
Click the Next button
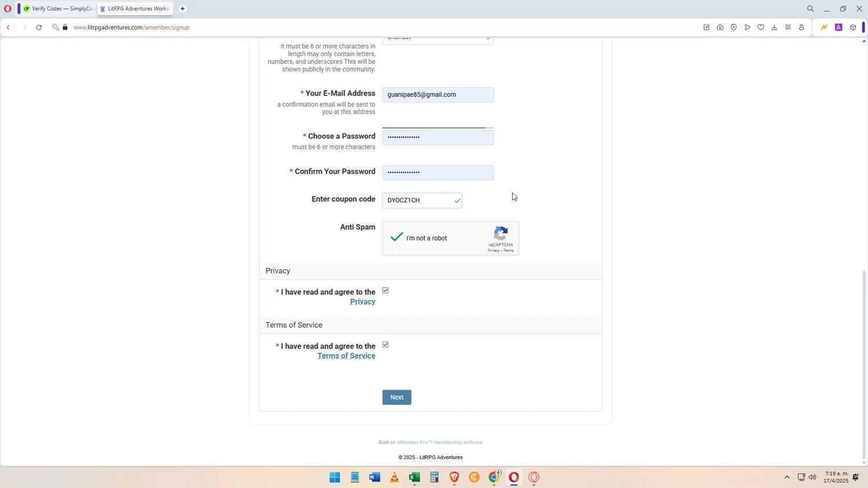click(x=397, y=397)
